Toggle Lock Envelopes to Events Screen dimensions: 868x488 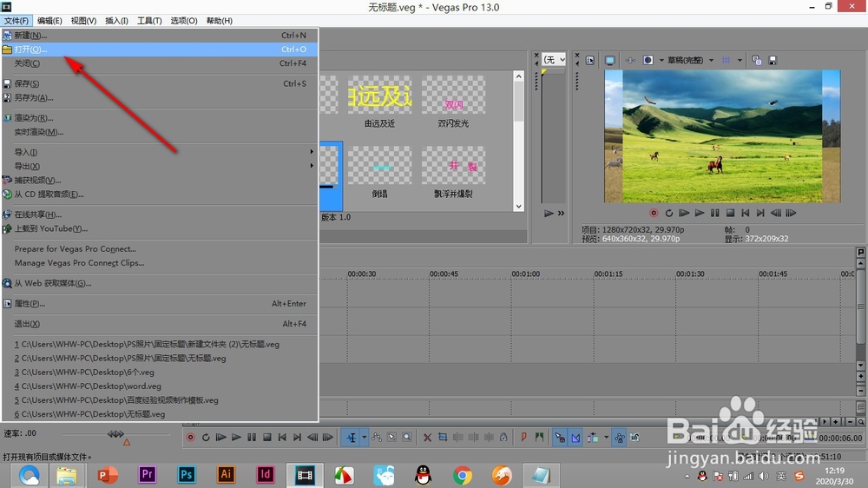[620, 438]
